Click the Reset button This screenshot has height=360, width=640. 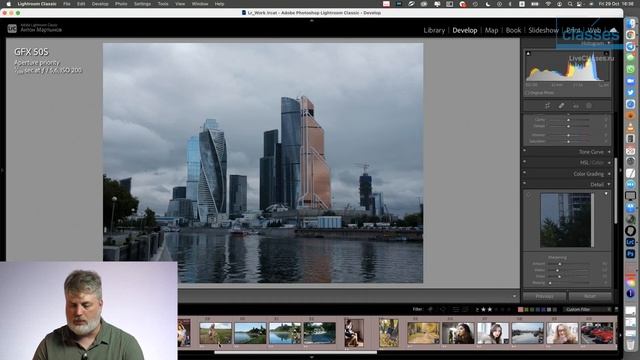tap(590, 296)
